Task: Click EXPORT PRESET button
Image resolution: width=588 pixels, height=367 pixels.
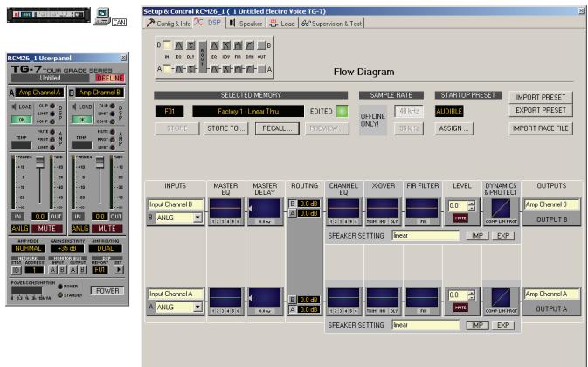Action: pos(540,110)
